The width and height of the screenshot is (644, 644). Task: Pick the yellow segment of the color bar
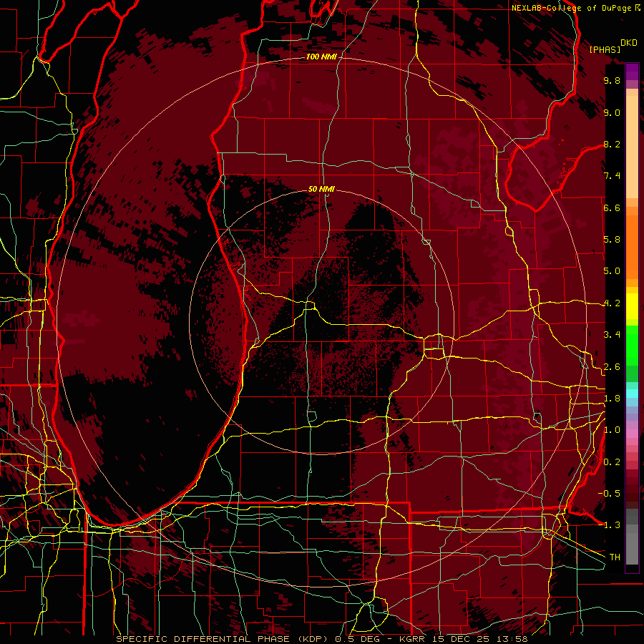[632, 306]
